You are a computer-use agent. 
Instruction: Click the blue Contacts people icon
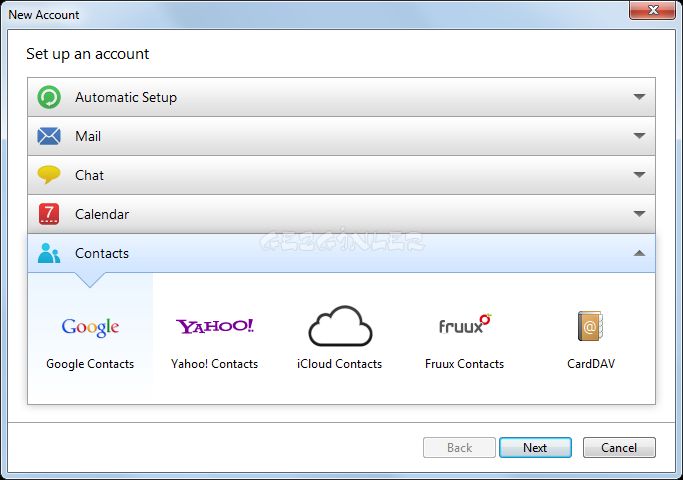[x=49, y=253]
